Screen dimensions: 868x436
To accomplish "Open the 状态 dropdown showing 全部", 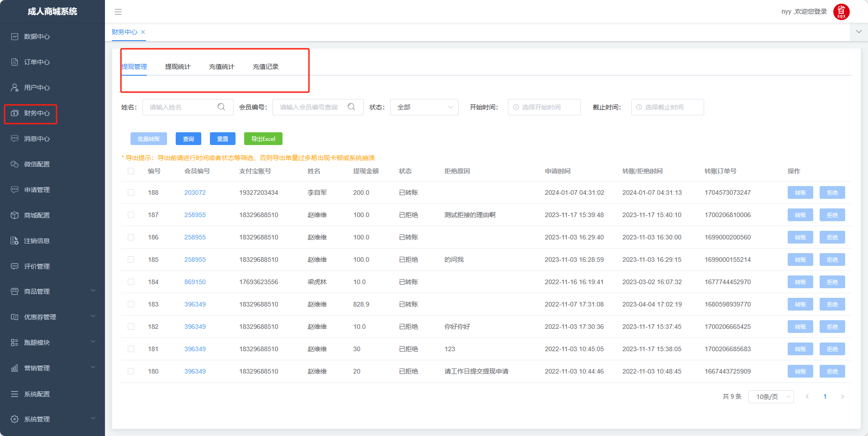I will [424, 107].
